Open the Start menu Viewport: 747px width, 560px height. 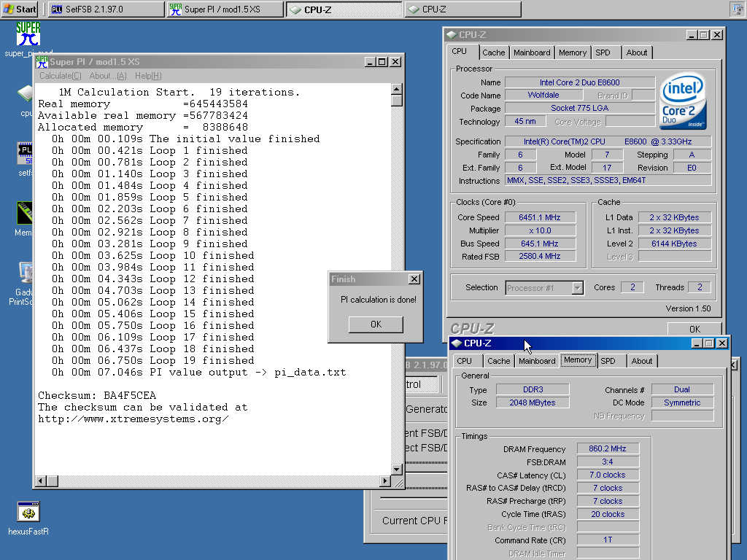(x=20, y=9)
